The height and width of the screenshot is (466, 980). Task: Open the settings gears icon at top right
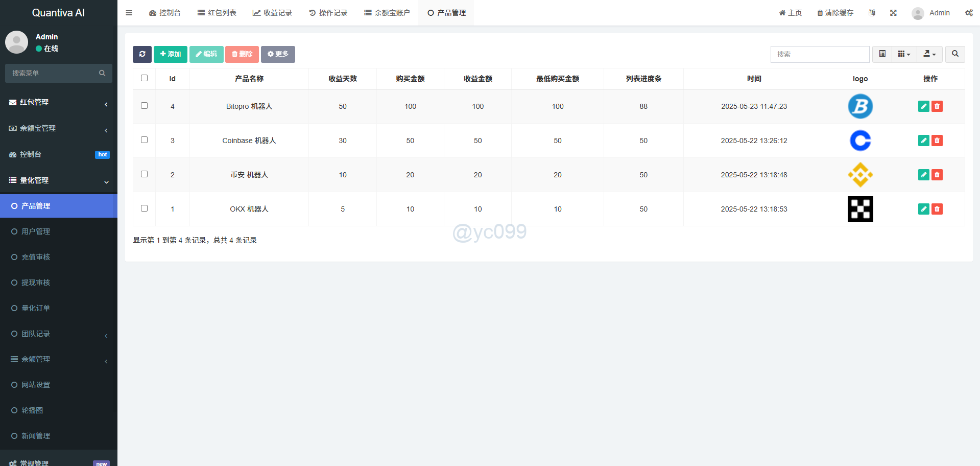pyautogui.click(x=969, y=13)
